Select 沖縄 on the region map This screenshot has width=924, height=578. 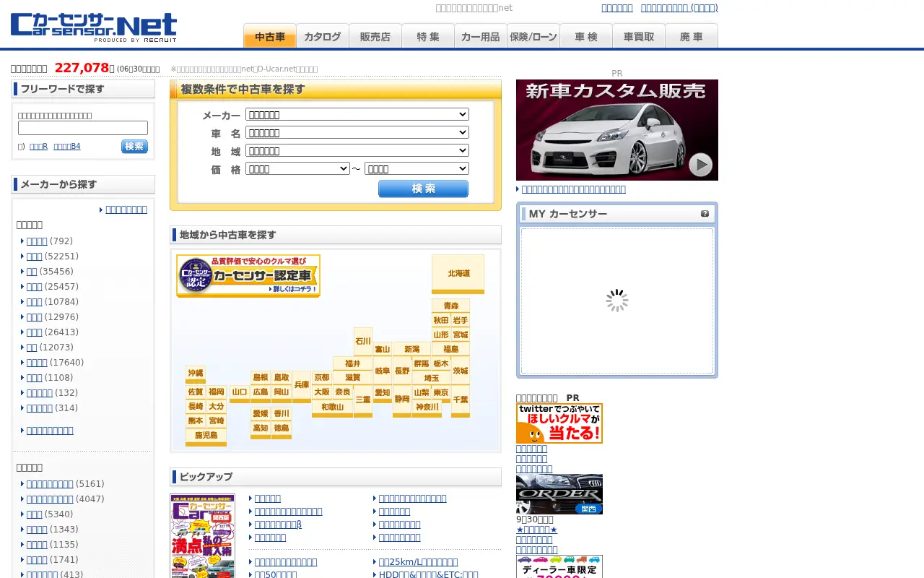196,374
